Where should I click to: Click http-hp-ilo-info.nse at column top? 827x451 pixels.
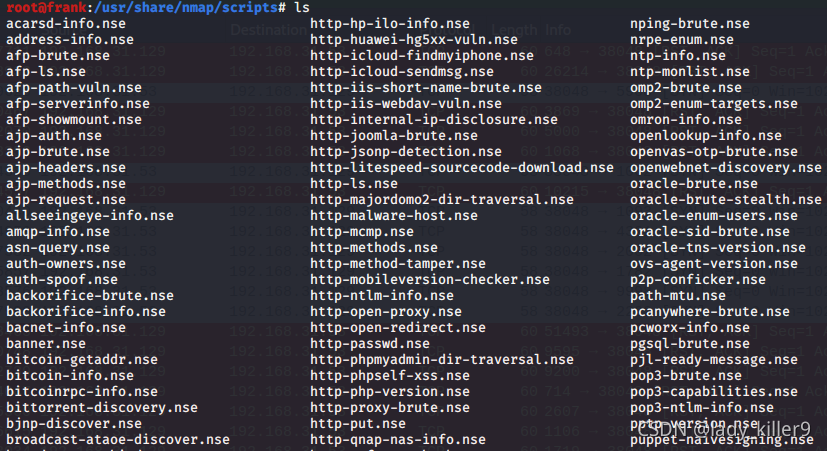(x=390, y=24)
